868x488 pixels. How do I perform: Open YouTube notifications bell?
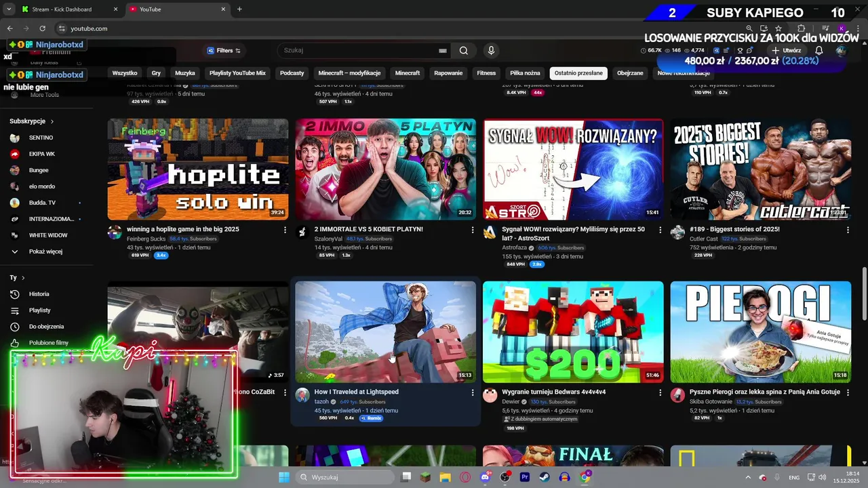[818, 51]
